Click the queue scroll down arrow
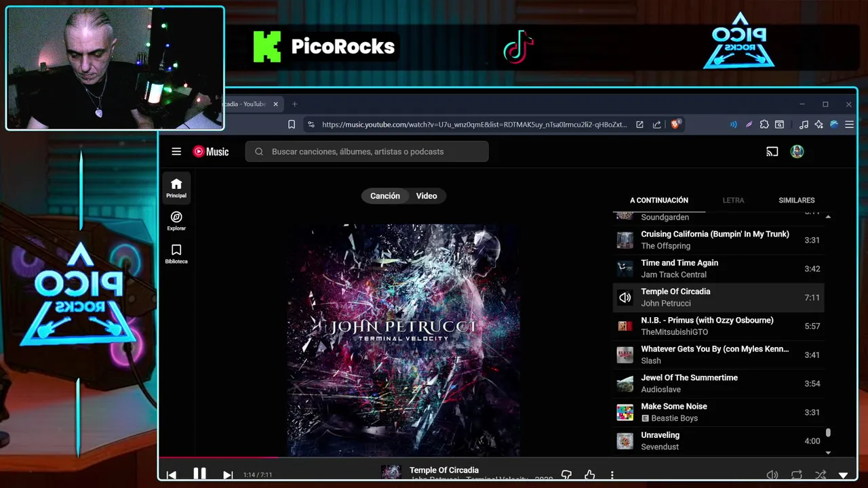This screenshot has width=868, height=488. (828, 453)
